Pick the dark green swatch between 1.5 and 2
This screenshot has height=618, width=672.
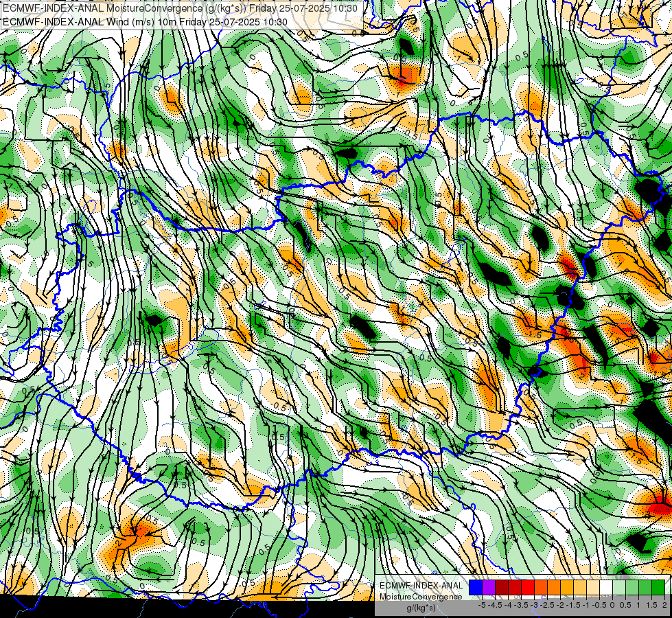(x=658, y=588)
